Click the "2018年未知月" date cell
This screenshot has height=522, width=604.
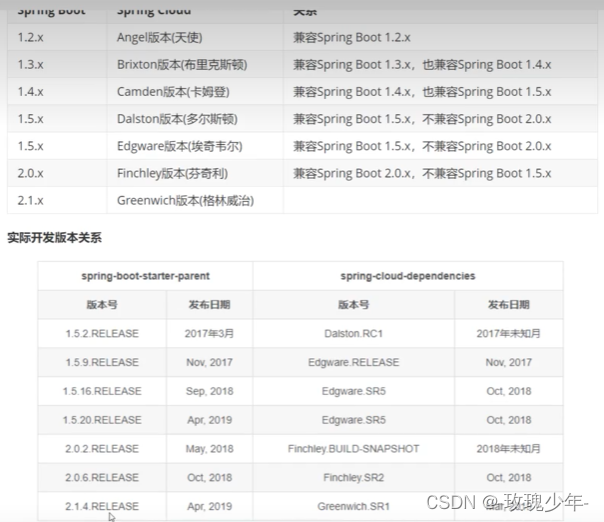[x=508, y=449]
